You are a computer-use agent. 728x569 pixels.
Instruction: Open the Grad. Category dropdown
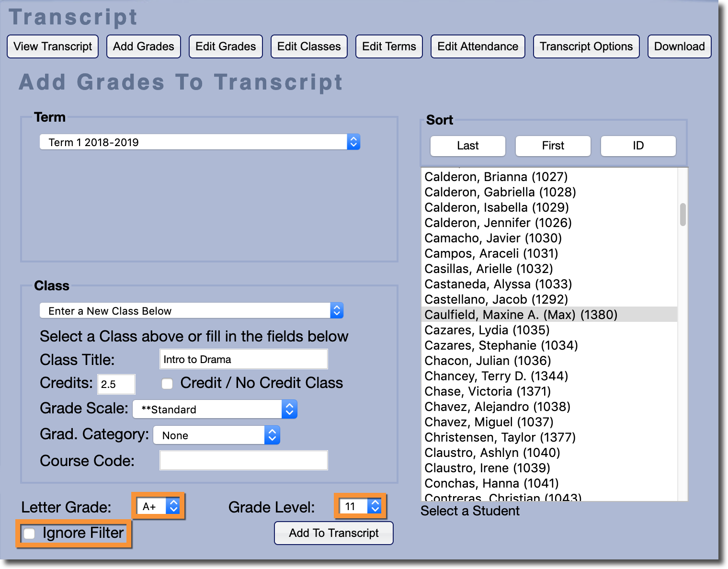pos(216,435)
